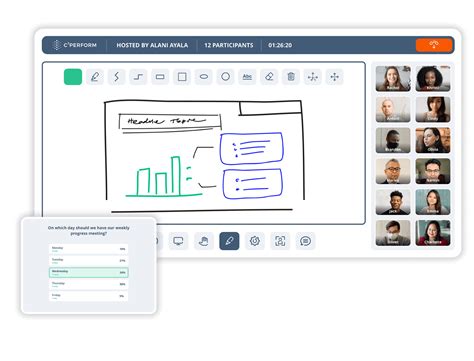Select the step-line connector tool
Viewport: 474px width, 361px height.
click(138, 77)
